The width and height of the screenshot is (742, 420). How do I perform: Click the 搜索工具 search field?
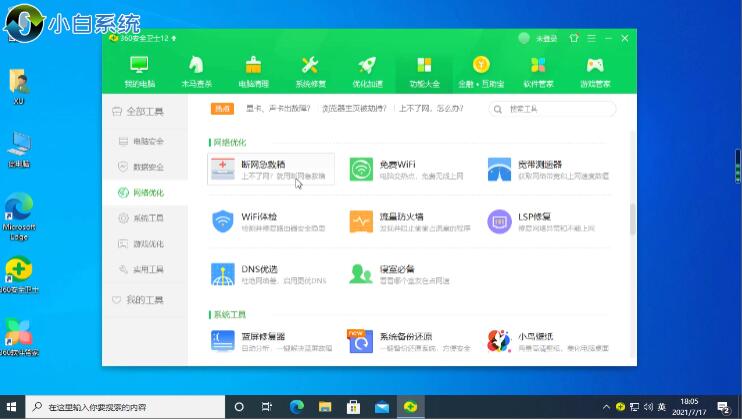(560, 108)
